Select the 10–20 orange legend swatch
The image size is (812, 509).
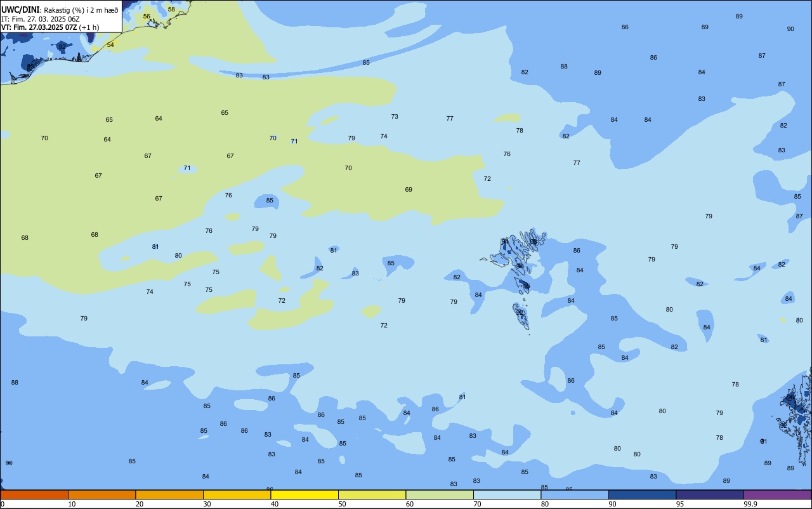101,494
